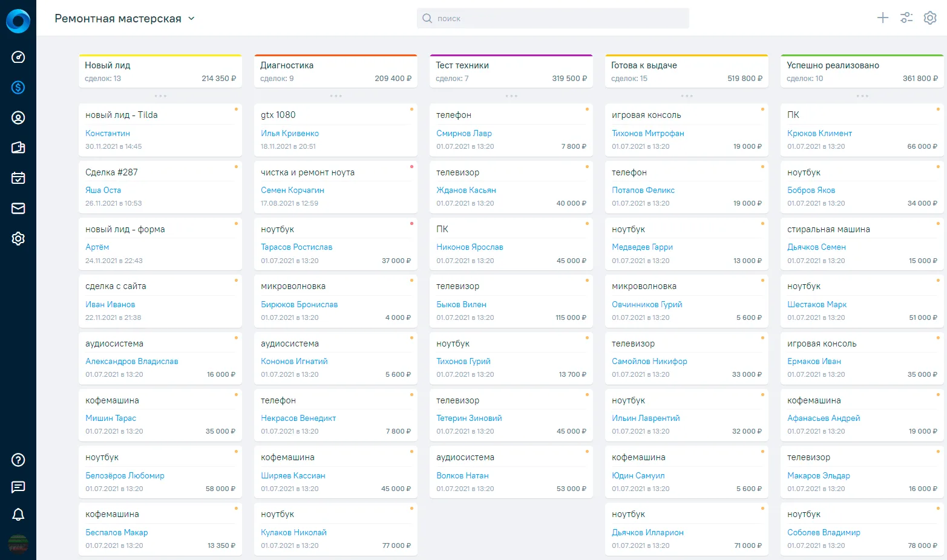Viewport: 947px width, 560px height.
Task: Click the red status dot on чистка и ремонт ноута
Action: pyautogui.click(x=411, y=166)
